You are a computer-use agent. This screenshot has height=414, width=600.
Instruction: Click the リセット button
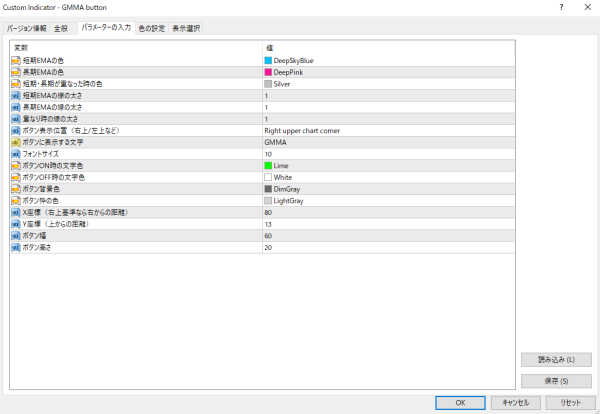point(571,402)
